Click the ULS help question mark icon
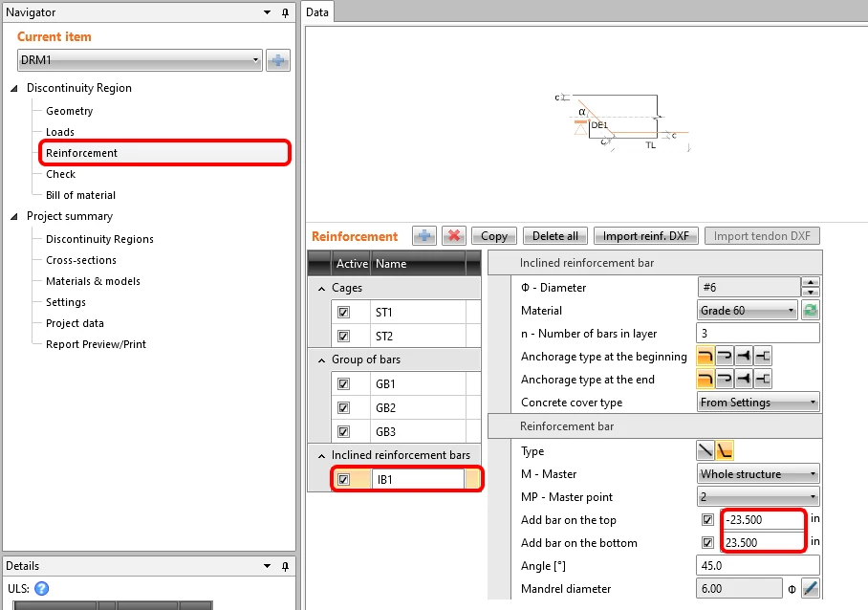The image size is (868, 610). coord(41,588)
